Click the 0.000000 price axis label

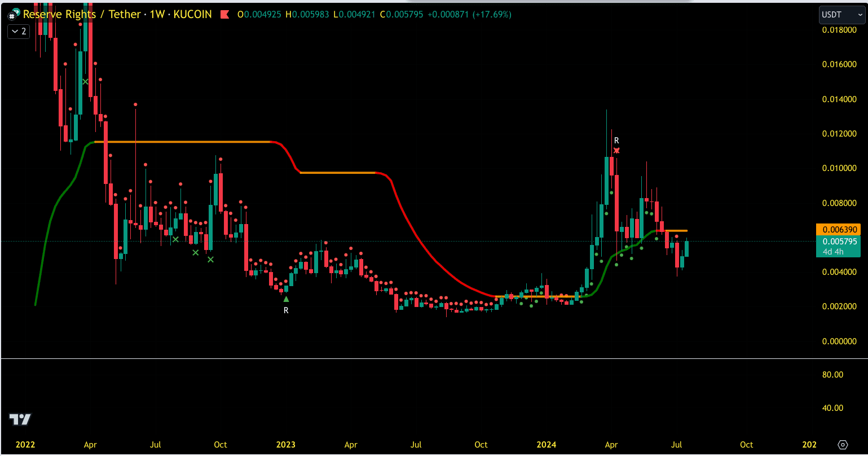(x=839, y=341)
